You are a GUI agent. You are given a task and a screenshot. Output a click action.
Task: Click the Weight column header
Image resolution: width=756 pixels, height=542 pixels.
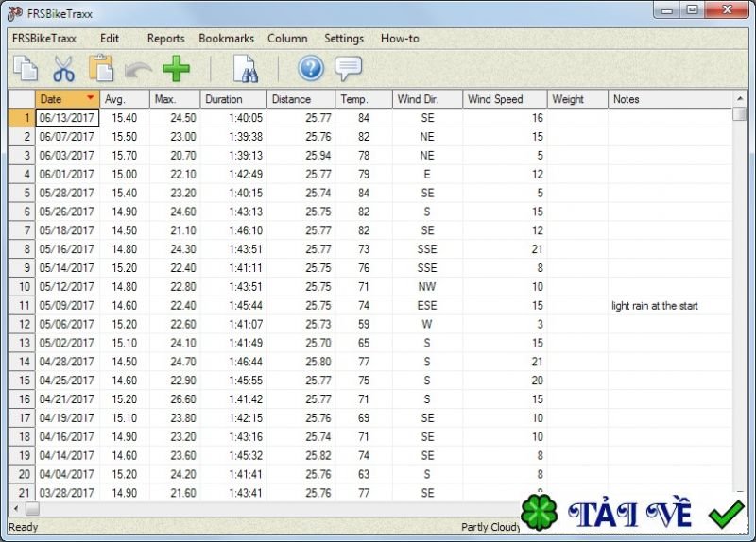click(x=577, y=99)
